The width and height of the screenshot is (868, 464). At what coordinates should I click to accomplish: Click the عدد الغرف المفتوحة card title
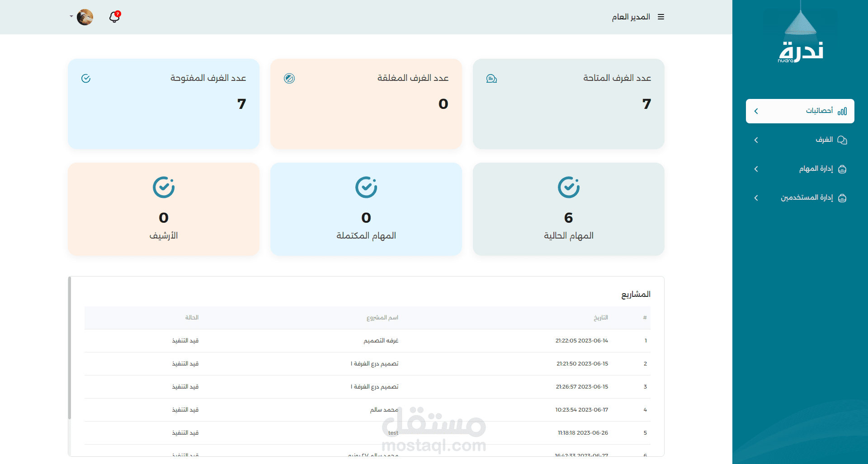208,78
